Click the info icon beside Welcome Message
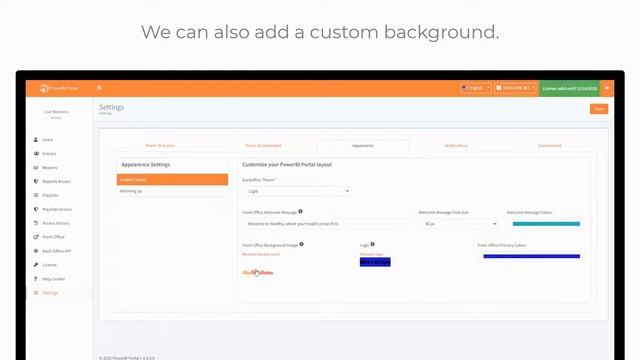This screenshot has width=640, height=360. coord(300,211)
